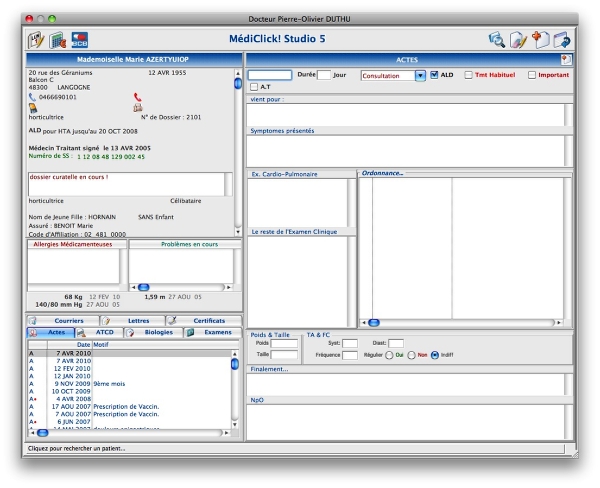Screen dimensions: 600x488
Task: Uncheck the ALD checkbox
Action: pyautogui.click(x=434, y=75)
